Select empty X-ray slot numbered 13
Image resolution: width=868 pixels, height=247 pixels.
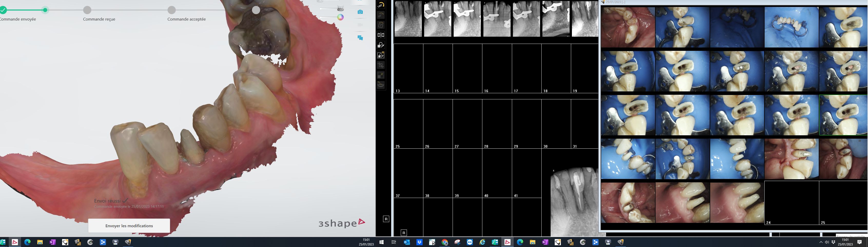(408, 68)
